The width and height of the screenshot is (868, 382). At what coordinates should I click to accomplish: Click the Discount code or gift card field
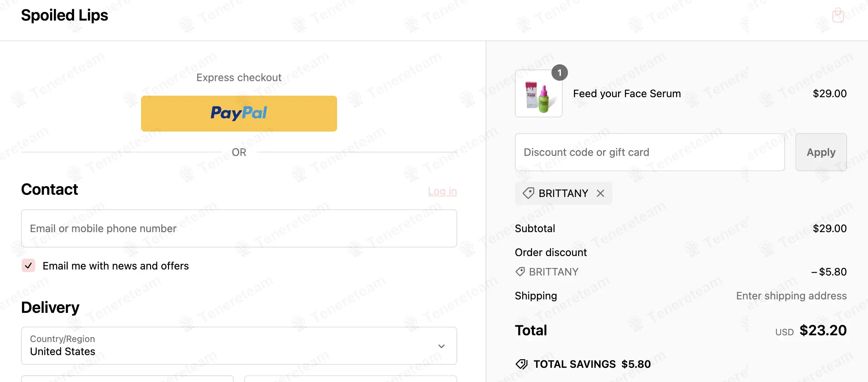pos(650,152)
